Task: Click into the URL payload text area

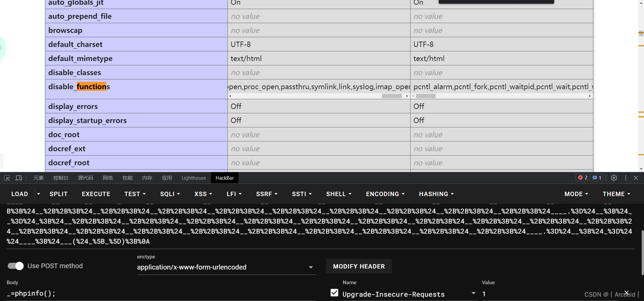Action: click(320, 226)
